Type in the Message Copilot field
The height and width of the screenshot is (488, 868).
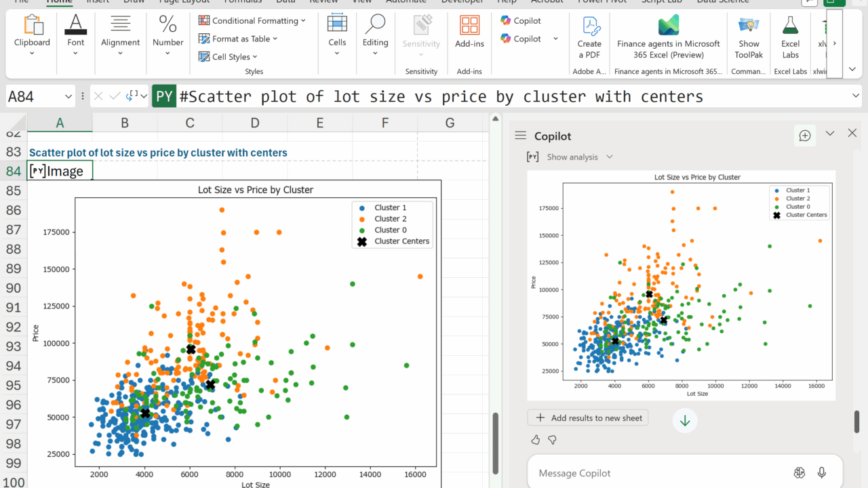pyautogui.click(x=651, y=473)
